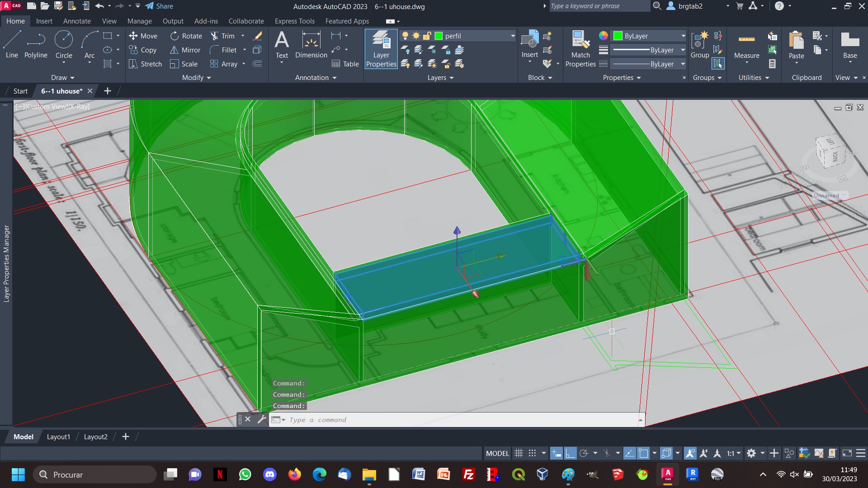Expand the Annotation panel
This screenshot has width=868, height=488.
[316, 77]
